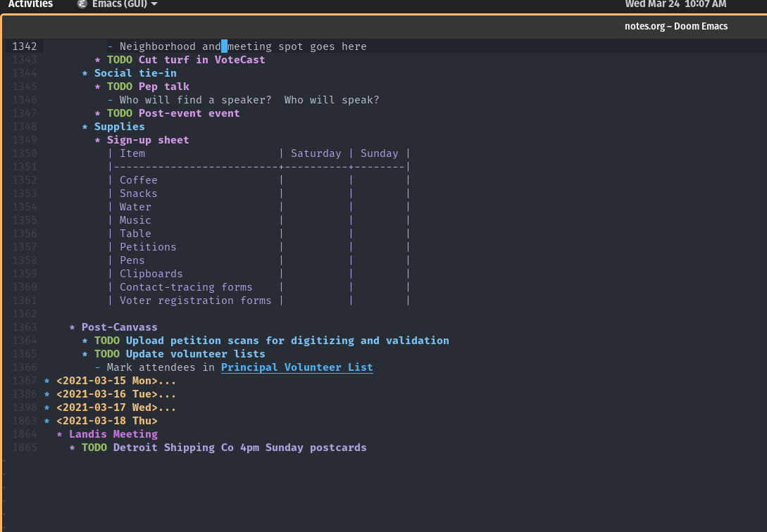Click line number 1342 in the gutter
This screenshot has width=767, height=532.
[x=25, y=46]
